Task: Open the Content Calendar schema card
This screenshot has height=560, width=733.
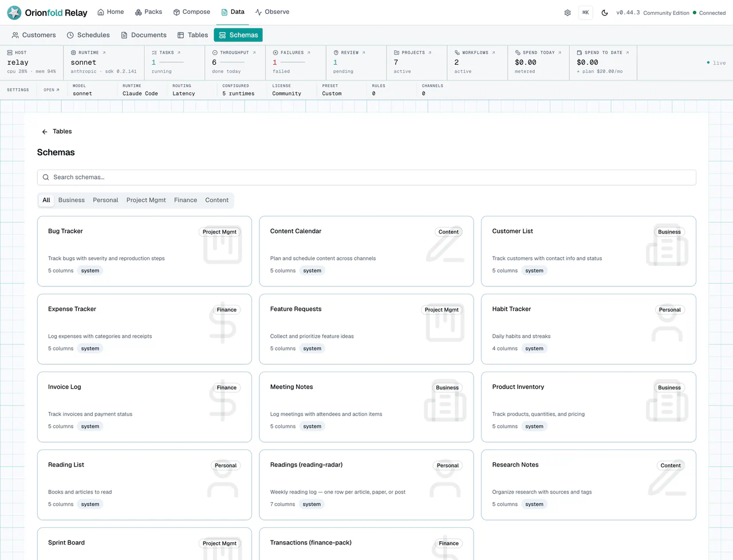Action: [x=366, y=251]
